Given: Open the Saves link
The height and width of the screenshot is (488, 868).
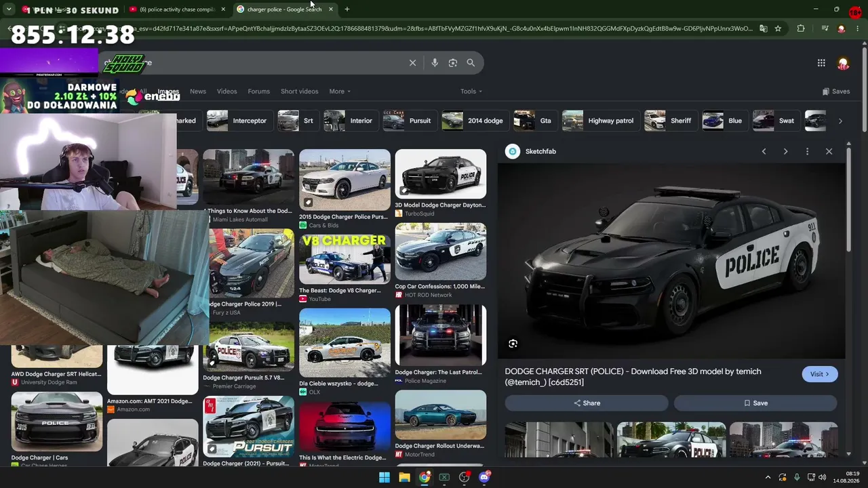Looking at the screenshot, I should [x=835, y=91].
